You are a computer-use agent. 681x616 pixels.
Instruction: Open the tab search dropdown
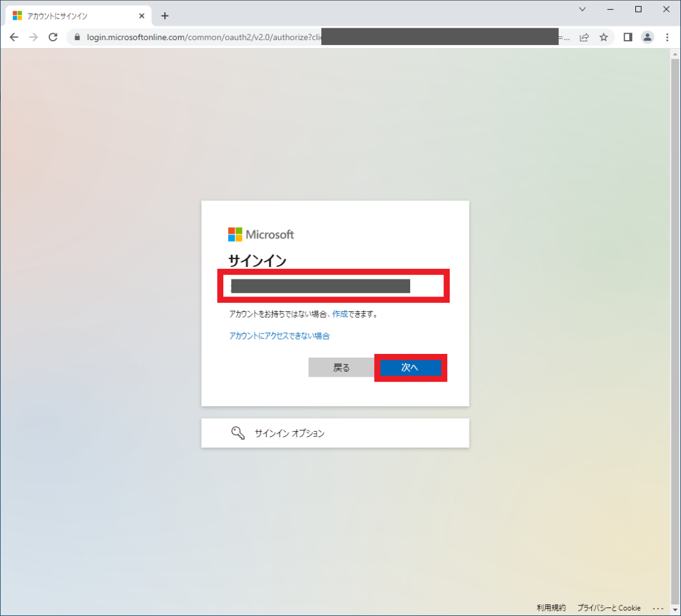point(582,9)
